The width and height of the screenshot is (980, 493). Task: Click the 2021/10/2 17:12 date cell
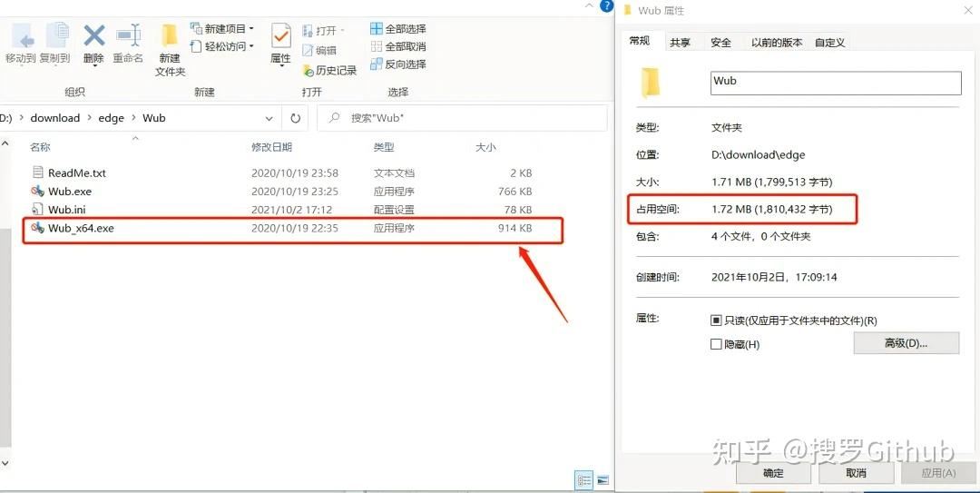tap(292, 210)
